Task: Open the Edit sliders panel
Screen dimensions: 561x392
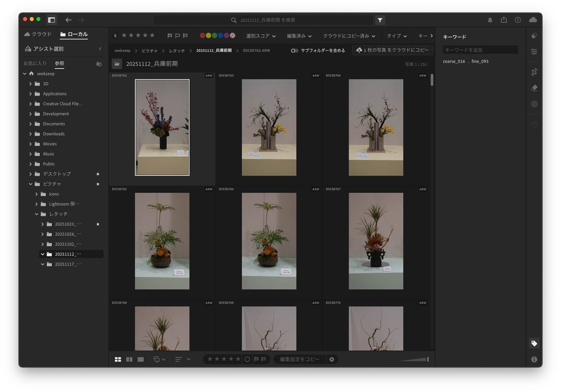Action: click(534, 52)
